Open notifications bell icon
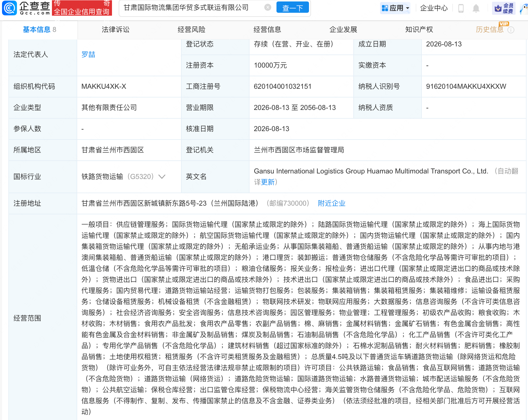This screenshot has height=420, width=528. pyautogui.click(x=476, y=8)
